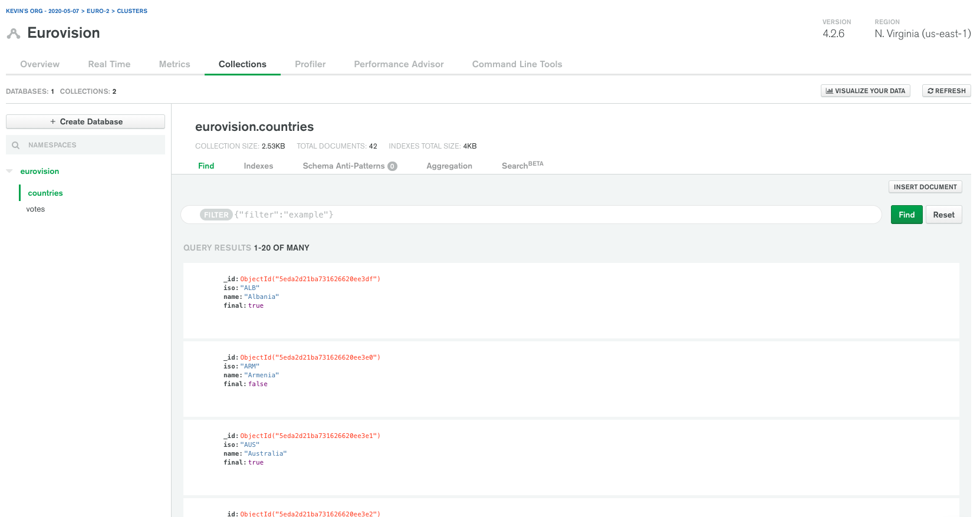Image resolution: width=980 pixels, height=517 pixels.
Task: Select the Collections tab
Action: (x=242, y=64)
